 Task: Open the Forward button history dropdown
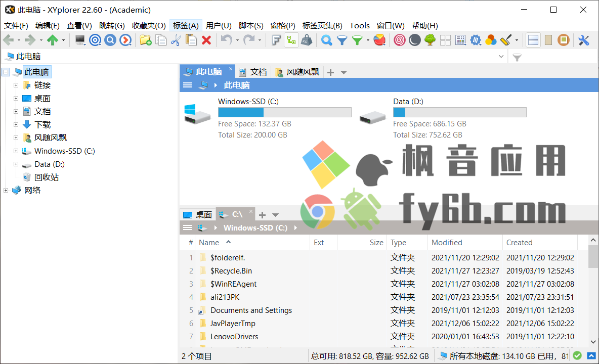[x=41, y=40]
